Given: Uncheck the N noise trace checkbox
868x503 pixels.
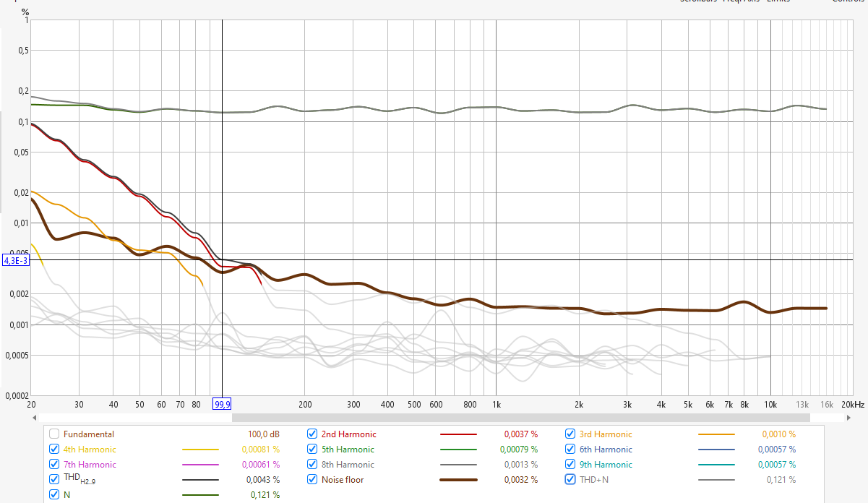Looking at the screenshot, I should [54, 495].
